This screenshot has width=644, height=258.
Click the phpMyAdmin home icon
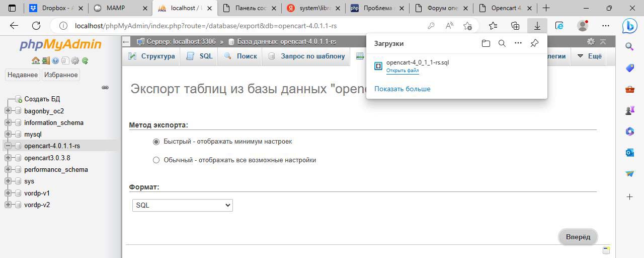(35, 60)
